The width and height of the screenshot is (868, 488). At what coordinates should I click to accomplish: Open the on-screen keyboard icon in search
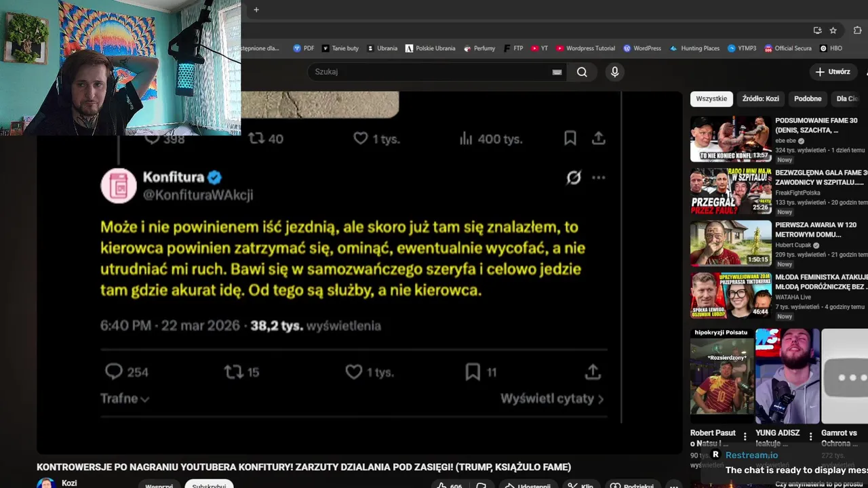557,72
